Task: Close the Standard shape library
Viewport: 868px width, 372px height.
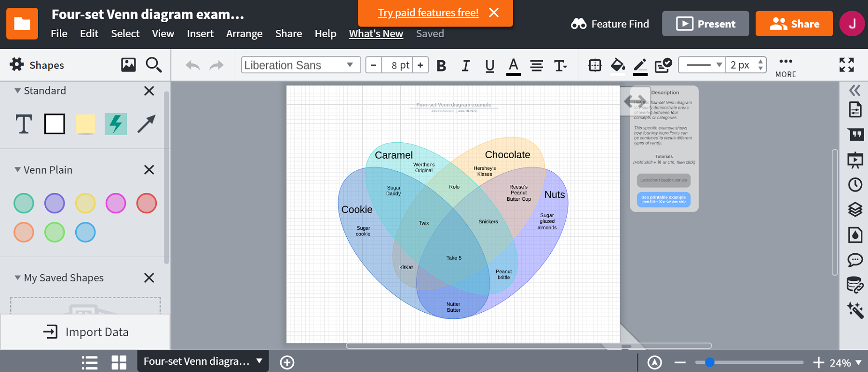Action: click(149, 91)
